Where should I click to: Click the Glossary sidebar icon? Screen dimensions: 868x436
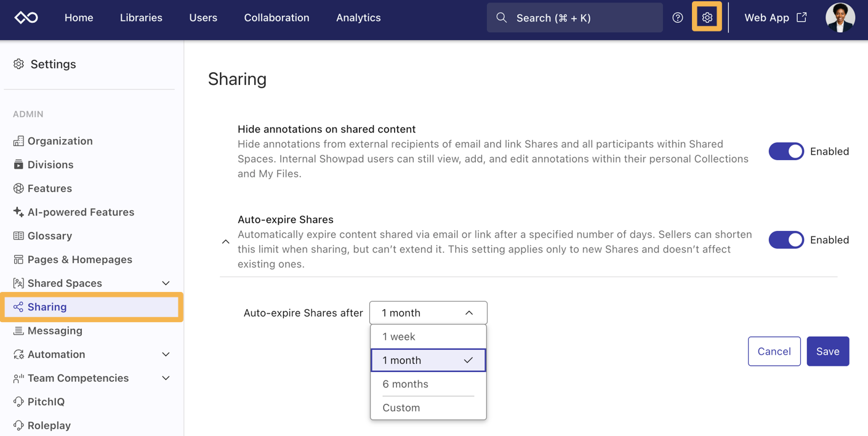[17, 235]
